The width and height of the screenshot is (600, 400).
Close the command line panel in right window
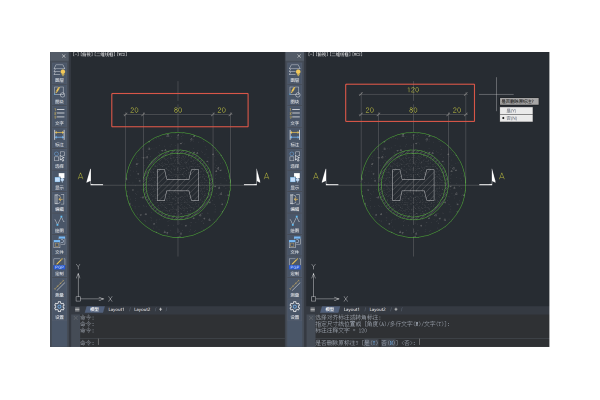[311, 318]
